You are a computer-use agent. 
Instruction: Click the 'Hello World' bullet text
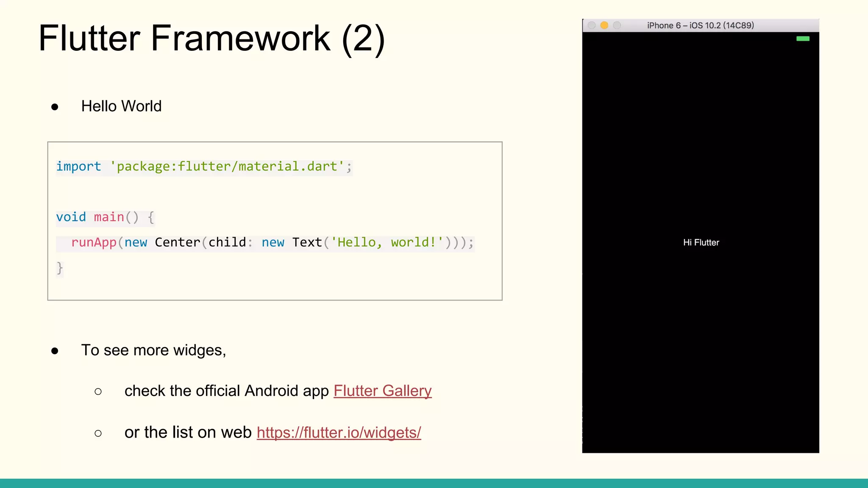(121, 106)
